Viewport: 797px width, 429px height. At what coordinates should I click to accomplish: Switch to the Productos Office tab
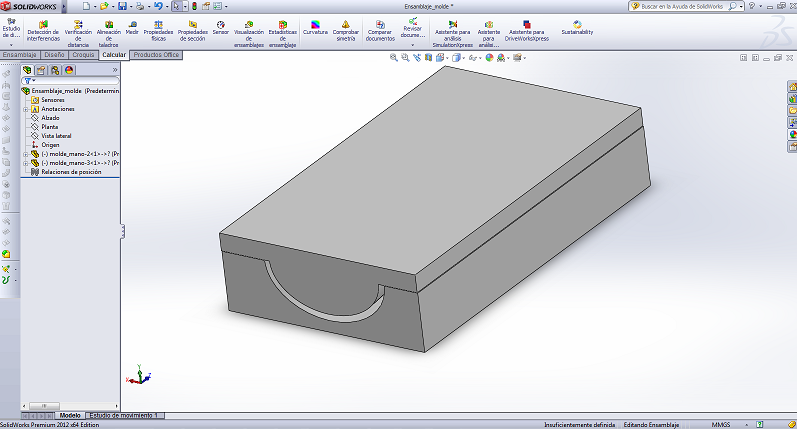(x=156, y=55)
